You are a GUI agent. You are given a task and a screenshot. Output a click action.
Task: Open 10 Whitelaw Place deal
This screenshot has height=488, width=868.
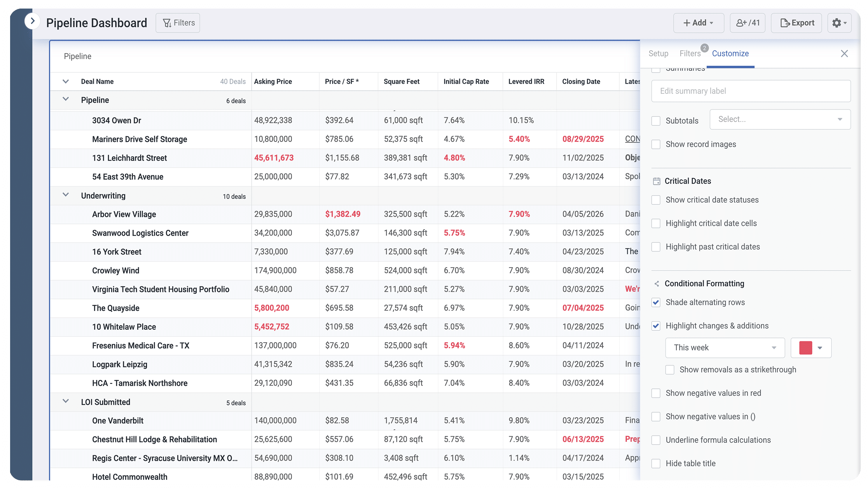(x=124, y=327)
